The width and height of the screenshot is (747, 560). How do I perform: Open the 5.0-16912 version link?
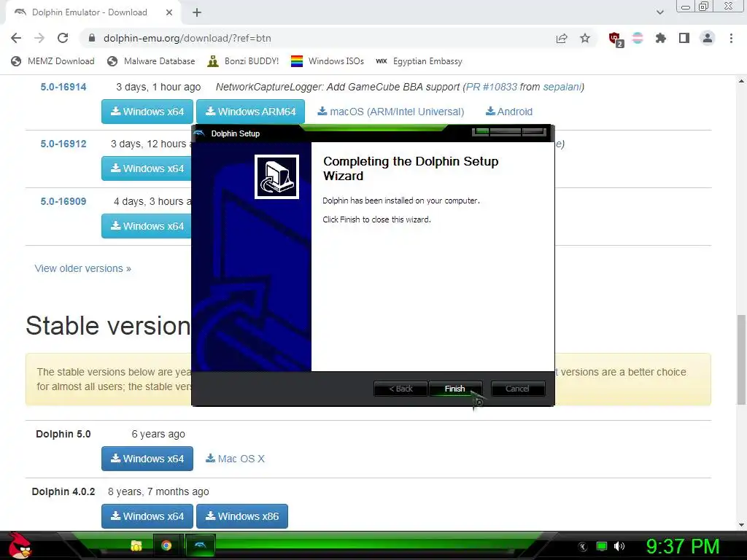coord(63,144)
